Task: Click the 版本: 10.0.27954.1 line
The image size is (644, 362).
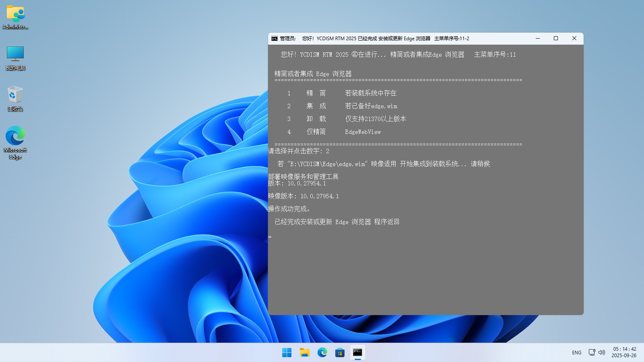Action: [x=297, y=183]
